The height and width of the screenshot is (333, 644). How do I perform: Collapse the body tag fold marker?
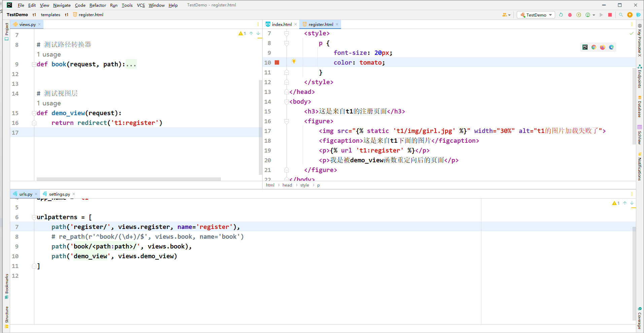[286, 102]
